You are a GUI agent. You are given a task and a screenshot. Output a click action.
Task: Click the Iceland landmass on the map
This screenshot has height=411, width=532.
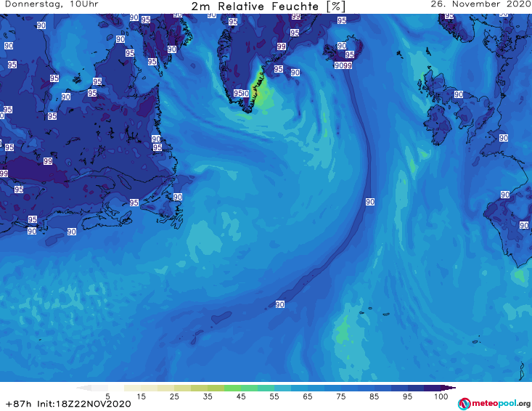[x=343, y=50]
